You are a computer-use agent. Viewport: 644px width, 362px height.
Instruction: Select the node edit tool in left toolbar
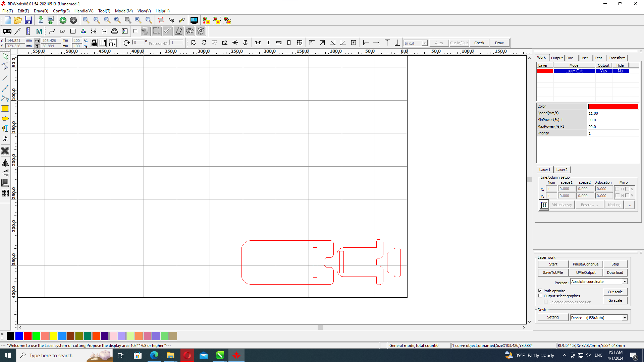tap(5, 66)
